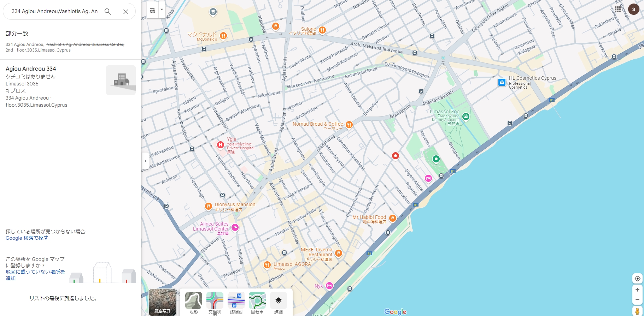Open HL Cosmetics Cyprus shop marker
The width and height of the screenshot is (644, 316).
click(x=502, y=82)
